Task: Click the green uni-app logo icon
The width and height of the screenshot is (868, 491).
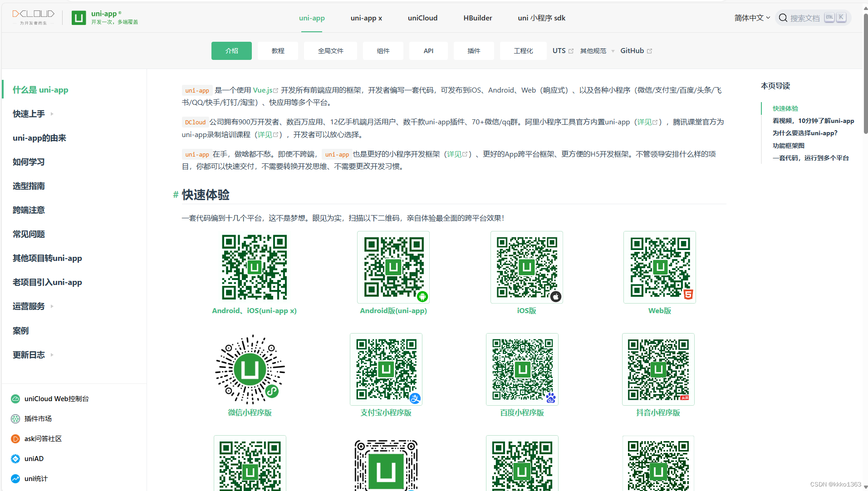Action: point(78,18)
